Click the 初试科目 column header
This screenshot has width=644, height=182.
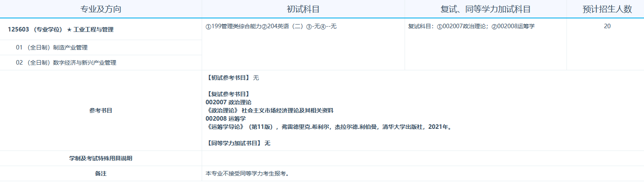point(303,9)
